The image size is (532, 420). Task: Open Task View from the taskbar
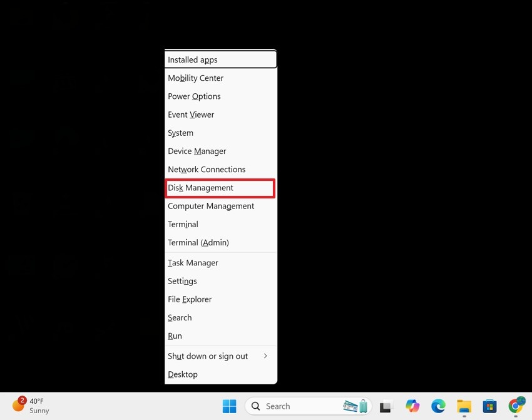(386, 406)
